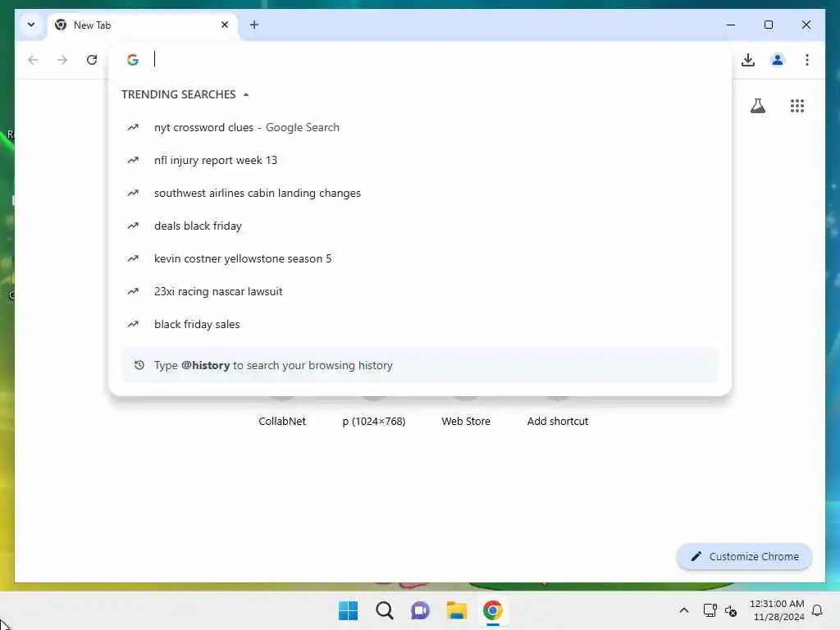Select 'kevin costner yellowstone season 5' suggestion
The height and width of the screenshot is (630, 840).
click(420, 258)
